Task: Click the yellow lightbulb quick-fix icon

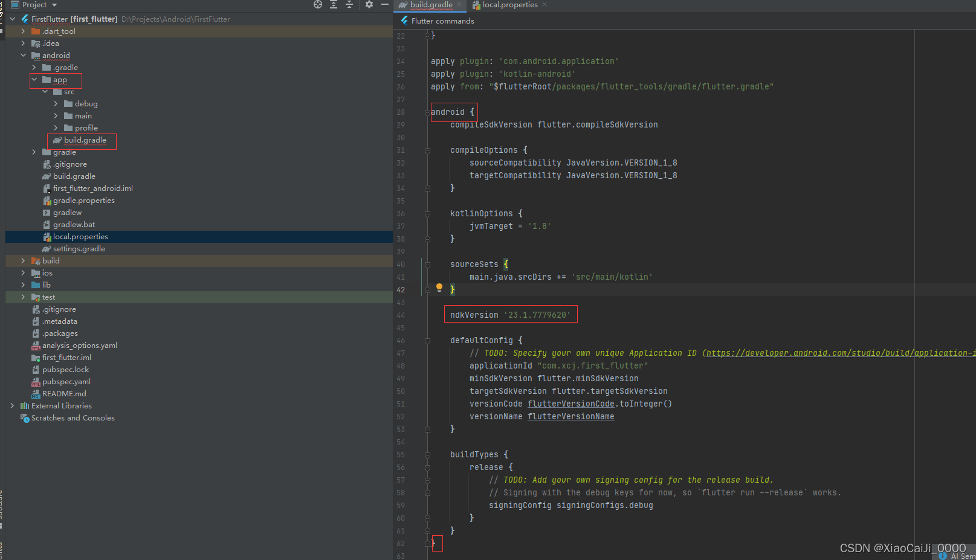Action: click(439, 288)
